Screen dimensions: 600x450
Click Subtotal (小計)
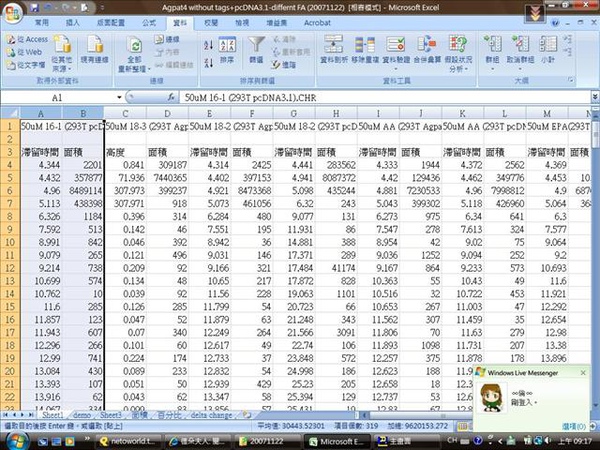coord(548,49)
